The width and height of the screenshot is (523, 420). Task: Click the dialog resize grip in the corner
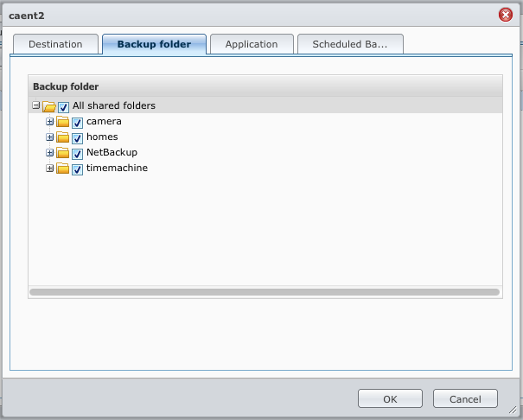coord(513,410)
